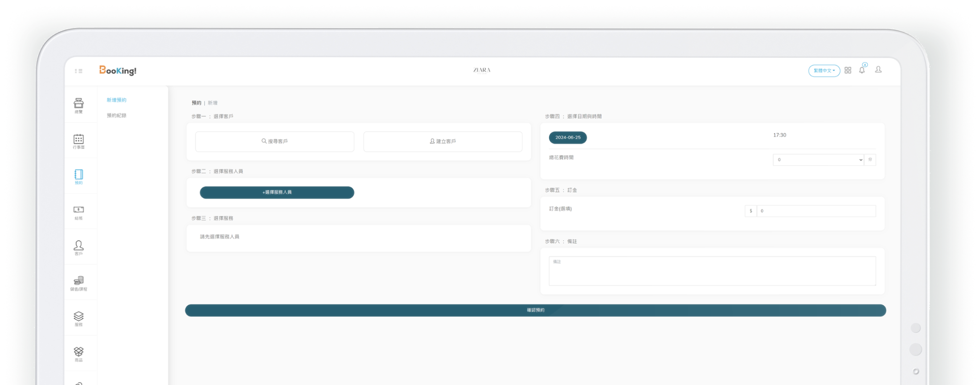Image resolution: width=980 pixels, height=385 pixels.
Task: Click the notification bell icon
Action: tap(862, 70)
